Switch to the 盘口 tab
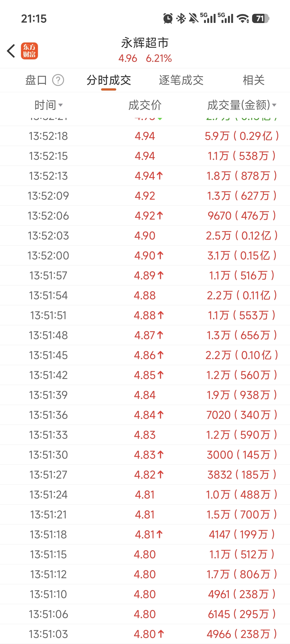 (36, 80)
